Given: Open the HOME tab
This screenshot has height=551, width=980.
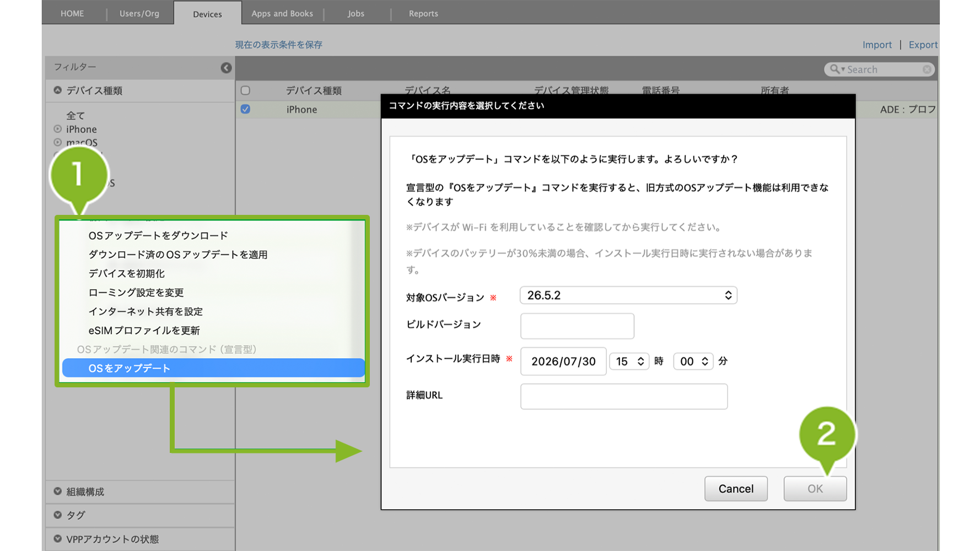Looking at the screenshot, I should 72,13.
